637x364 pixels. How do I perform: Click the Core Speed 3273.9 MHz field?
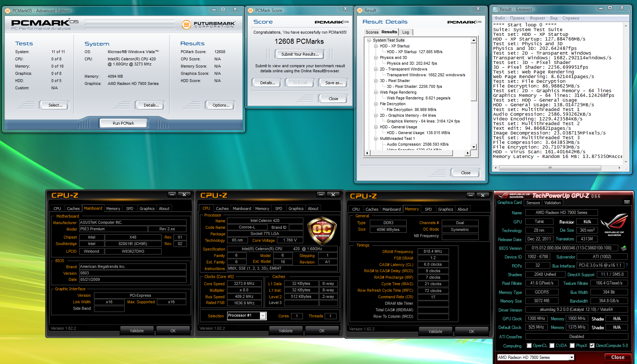[244, 284]
